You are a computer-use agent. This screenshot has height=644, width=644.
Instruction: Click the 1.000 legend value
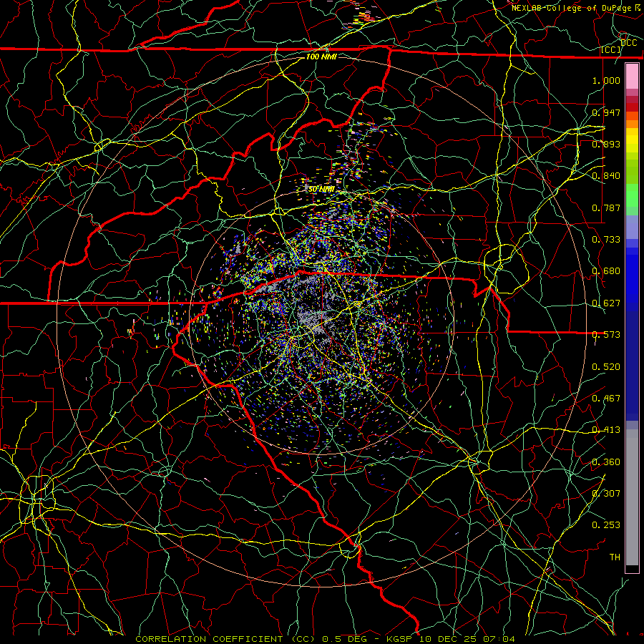point(606,80)
